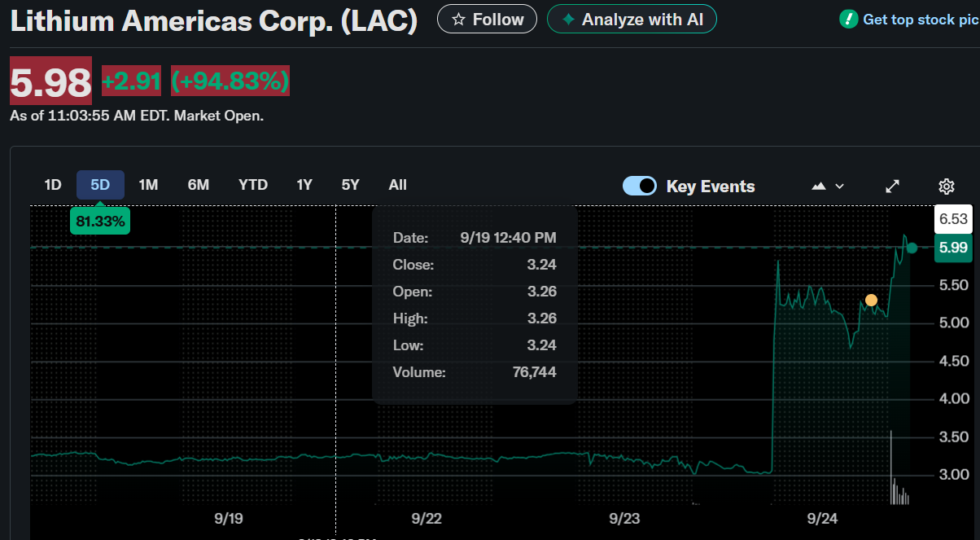Switch chart range to 1Y
This screenshot has height=540, width=980.
[x=304, y=185]
